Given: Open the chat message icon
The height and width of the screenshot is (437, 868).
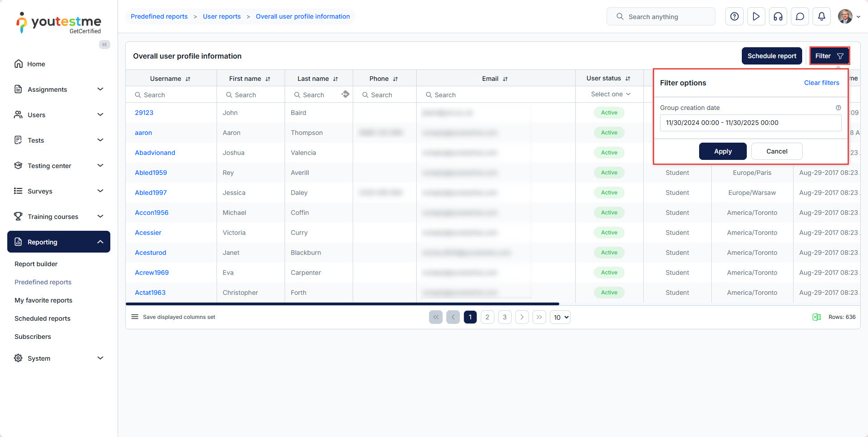Looking at the screenshot, I should point(799,17).
